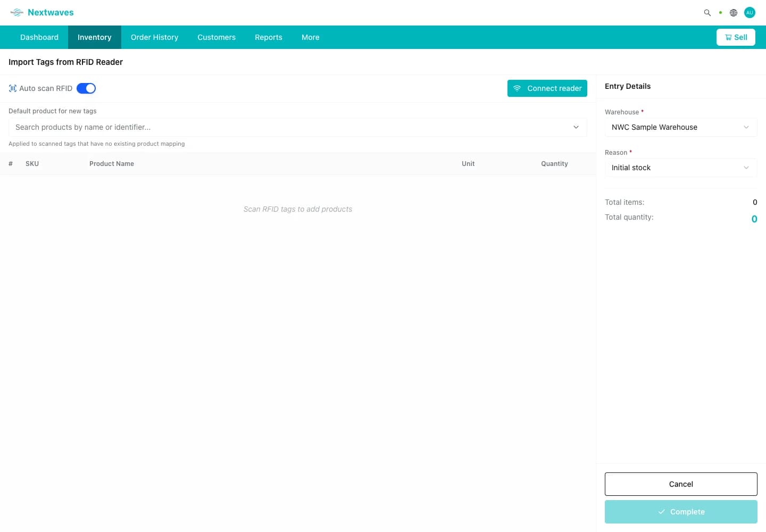Viewport: 766px width, 532px height.
Task: Click the Quantity column header
Action: [x=554, y=164]
